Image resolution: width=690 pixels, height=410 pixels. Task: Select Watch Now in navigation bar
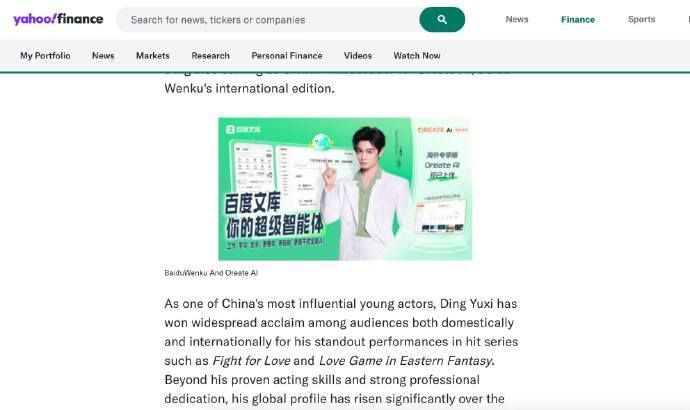pyautogui.click(x=416, y=55)
